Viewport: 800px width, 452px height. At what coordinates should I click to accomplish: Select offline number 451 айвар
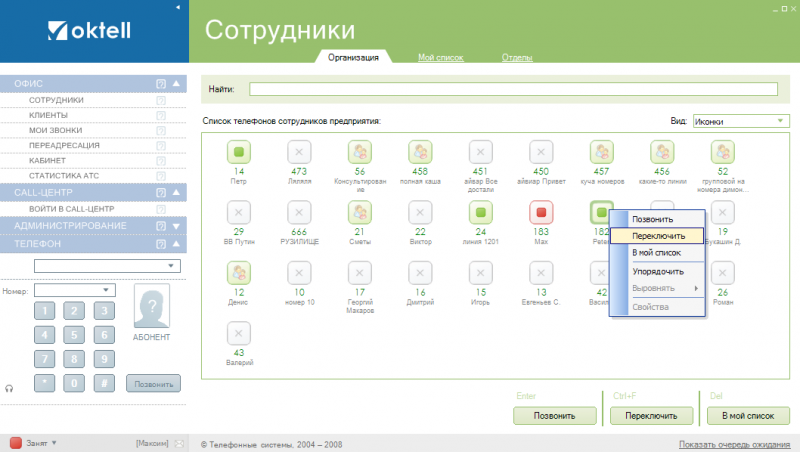(481, 152)
